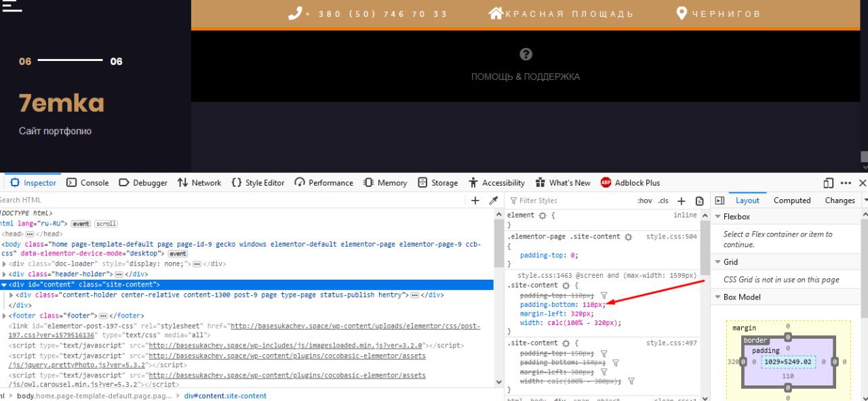Expand the head element's ellipsis badge
The image size is (868, 401).
click(x=30, y=234)
